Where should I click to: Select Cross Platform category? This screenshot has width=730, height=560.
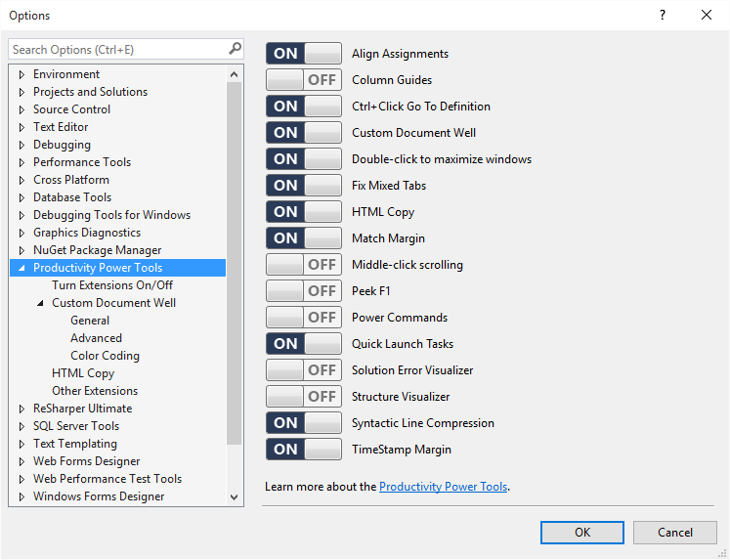pyautogui.click(x=70, y=180)
